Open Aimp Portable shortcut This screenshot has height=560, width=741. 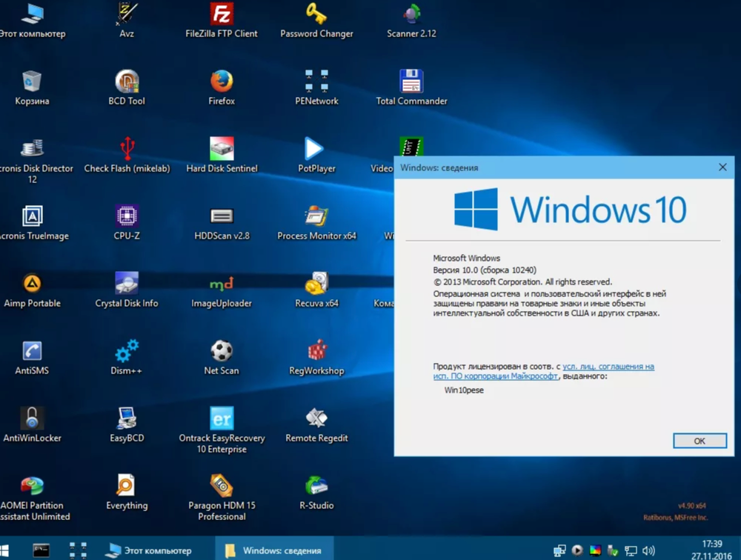[32, 290]
